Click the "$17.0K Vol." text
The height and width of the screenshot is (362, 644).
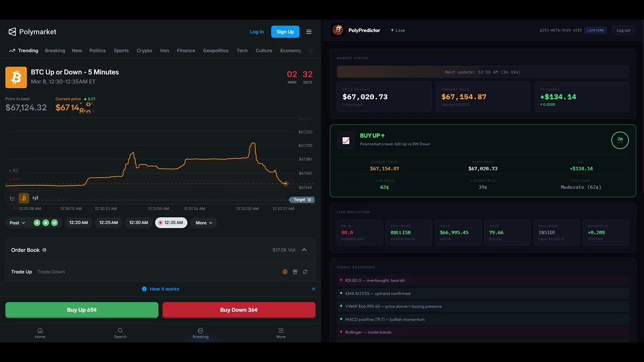(x=284, y=250)
